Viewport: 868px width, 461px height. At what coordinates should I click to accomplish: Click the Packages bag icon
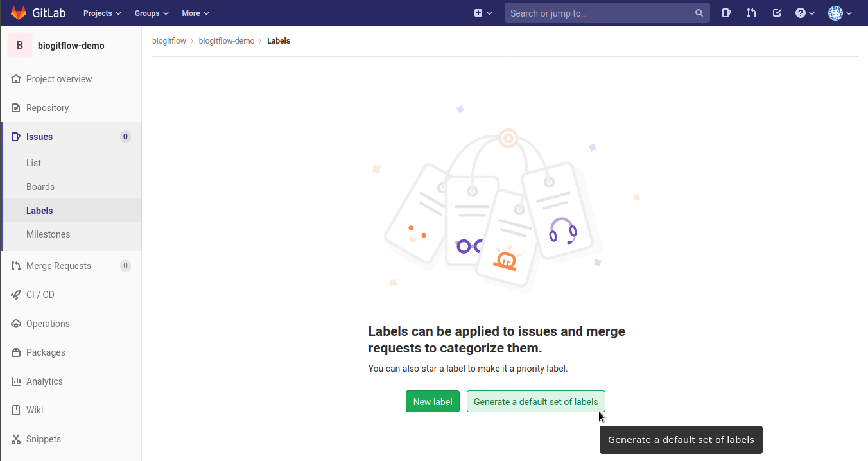tap(16, 352)
